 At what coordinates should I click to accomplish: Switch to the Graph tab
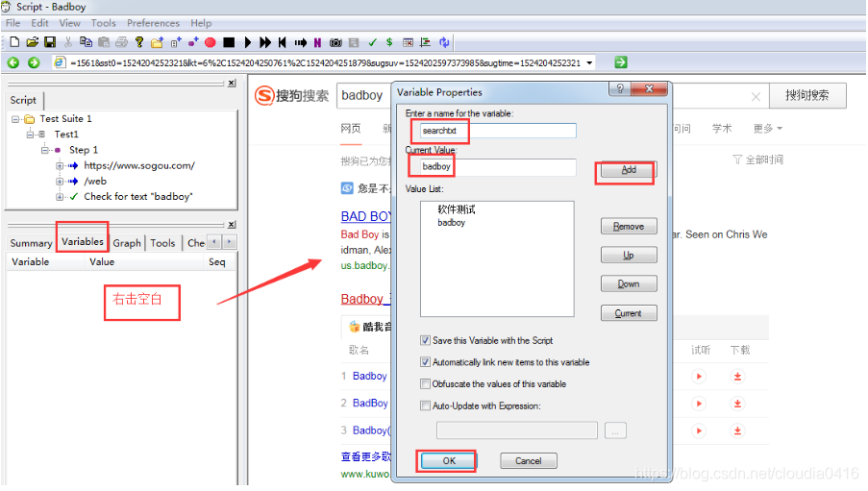(x=127, y=243)
